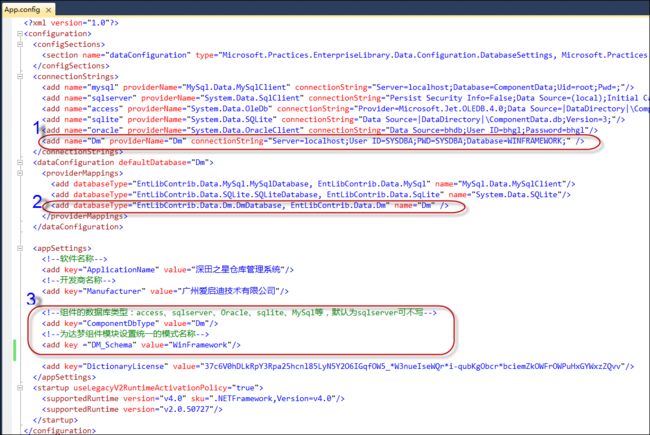Click supportedRuntime version v2.0.50727 line
Screen dimensions: 650x435
click(x=132, y=410)
